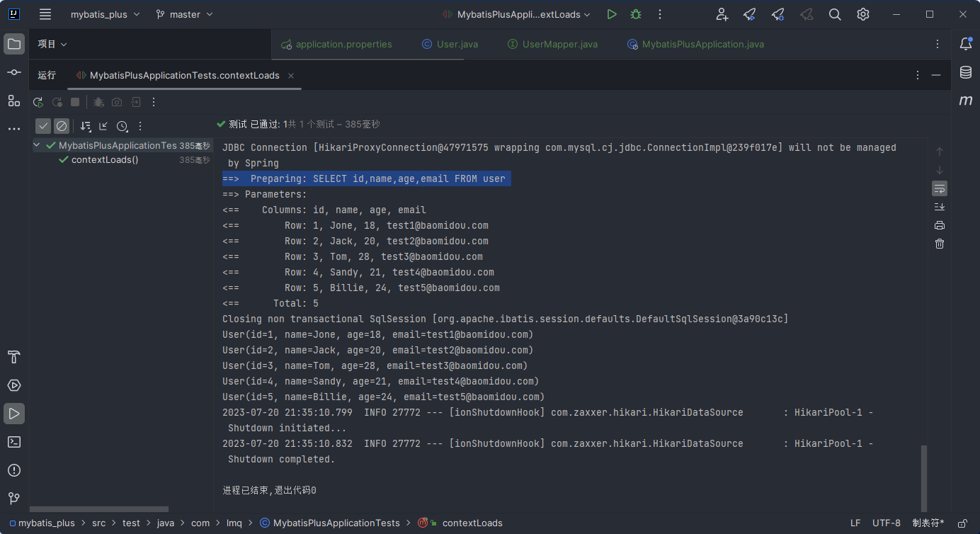Toggle soft-wrap in console output
Image resolution: width=980 pixels, height=534 pixels.
940,188
